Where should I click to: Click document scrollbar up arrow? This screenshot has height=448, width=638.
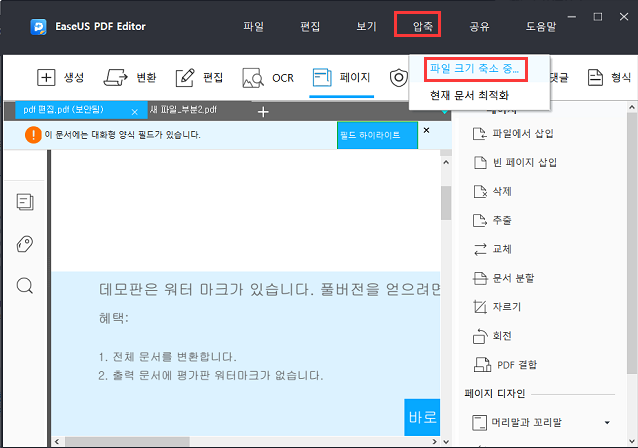(446, 162)
